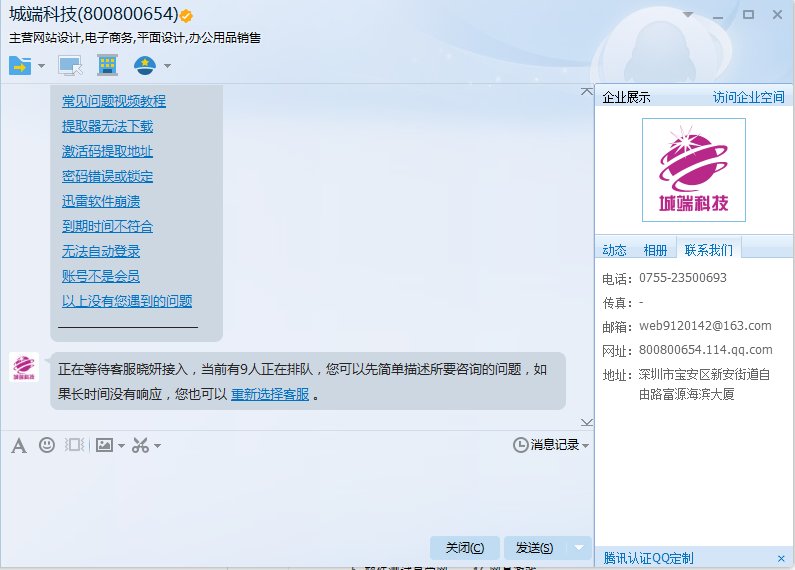Expand the police cap icon dropdown
This screenshot has height=570, width=795.
pyautogui.click(x=167, y=65)
